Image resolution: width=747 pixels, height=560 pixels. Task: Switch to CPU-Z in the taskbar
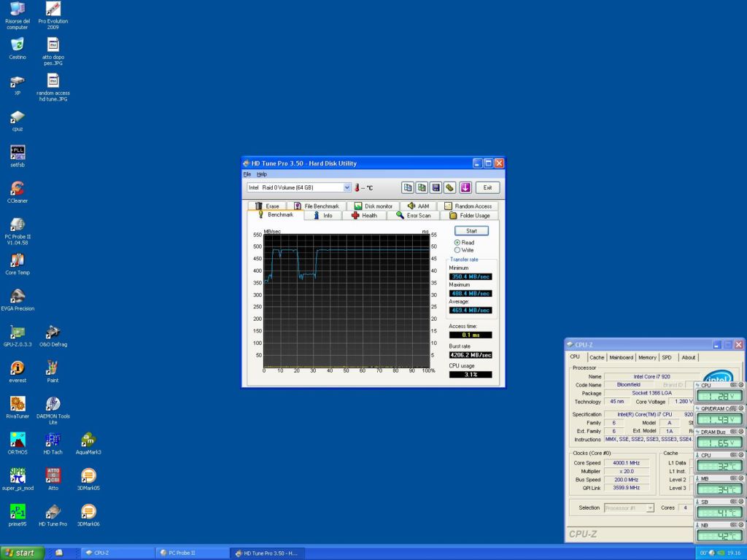117,553
